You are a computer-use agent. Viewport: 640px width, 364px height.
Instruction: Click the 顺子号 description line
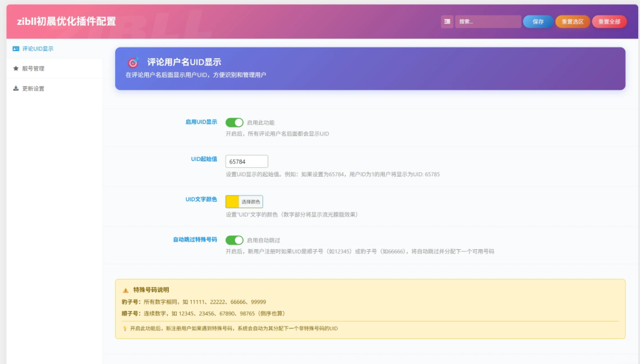[x=203, y=313]
